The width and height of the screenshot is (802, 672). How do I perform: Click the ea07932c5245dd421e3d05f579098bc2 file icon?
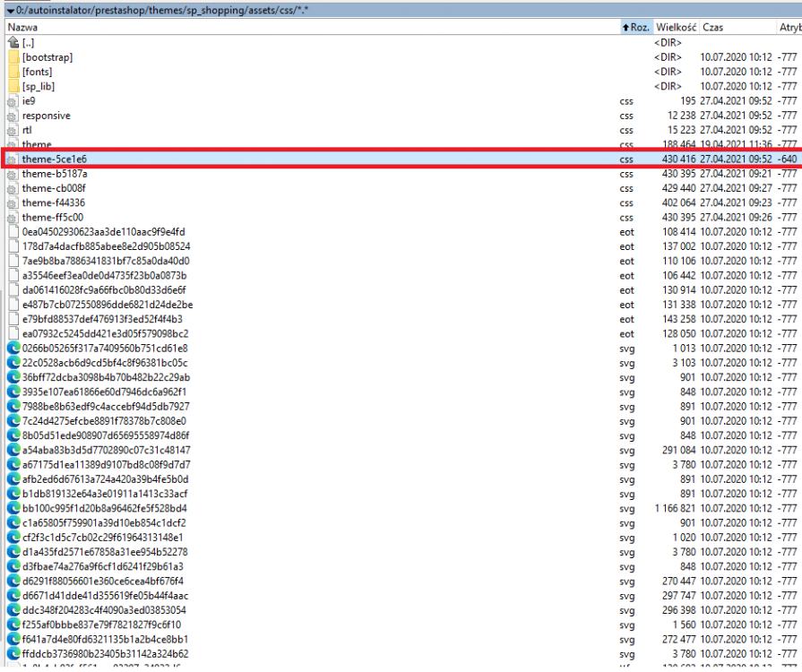click(13, 334)
